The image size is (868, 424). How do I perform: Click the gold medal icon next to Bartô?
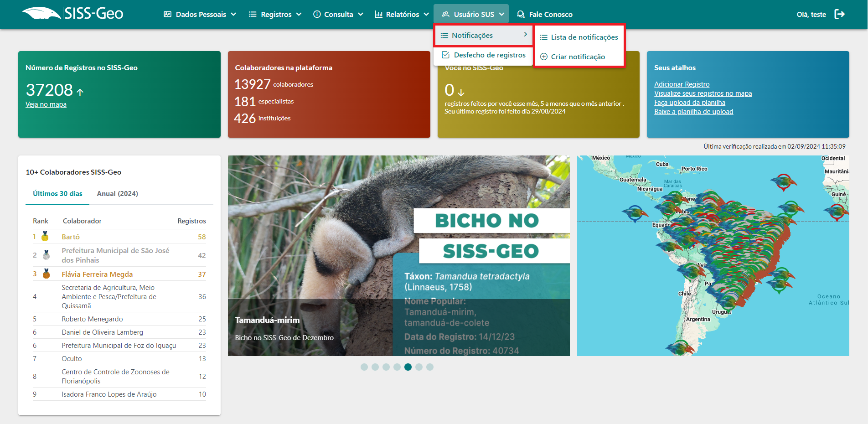click(x=45, y=237)
